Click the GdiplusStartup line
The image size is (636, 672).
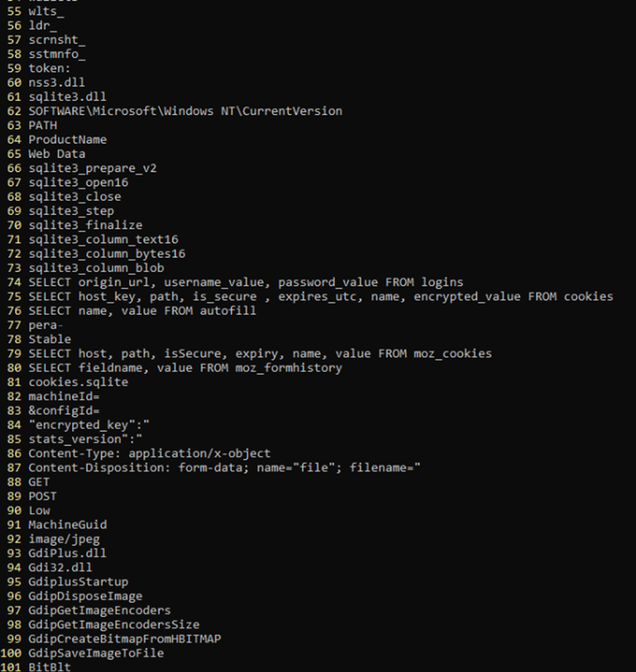click(78, 582)
